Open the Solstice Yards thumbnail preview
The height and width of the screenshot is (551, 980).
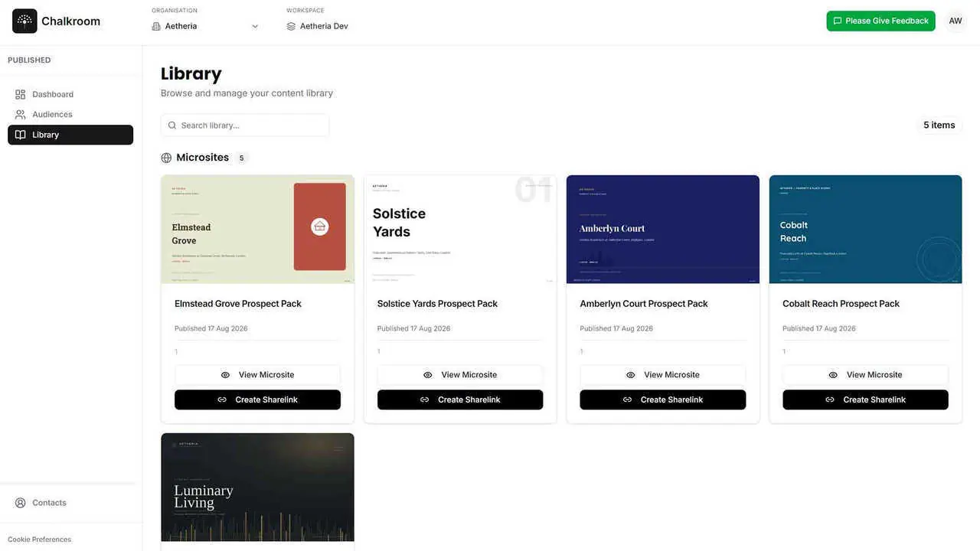[460, 230]
